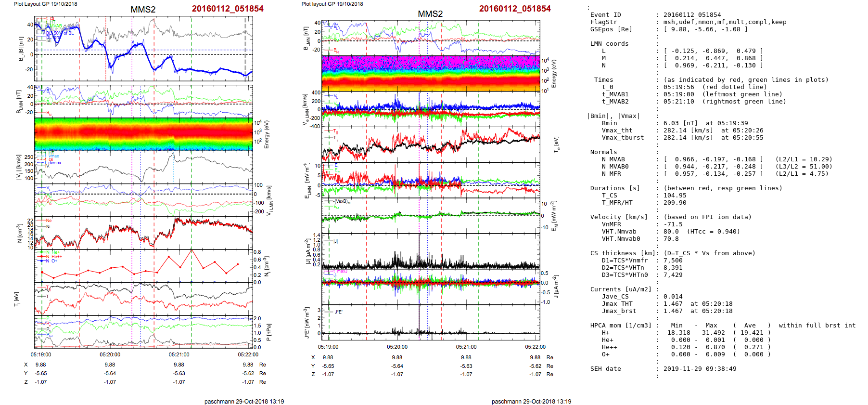Click the N MVAB0 normals row
Viewport: 868px width, 405px height.
[x=709, y=167]
